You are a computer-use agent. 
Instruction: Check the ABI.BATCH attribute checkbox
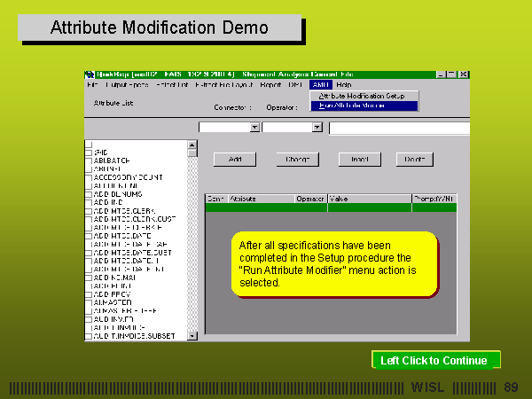[89, 160]
